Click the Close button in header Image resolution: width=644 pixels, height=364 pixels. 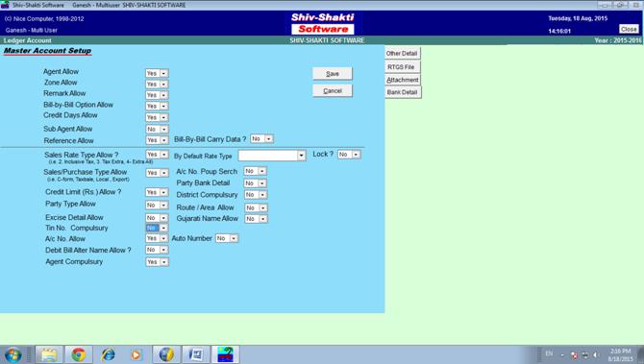629,29
